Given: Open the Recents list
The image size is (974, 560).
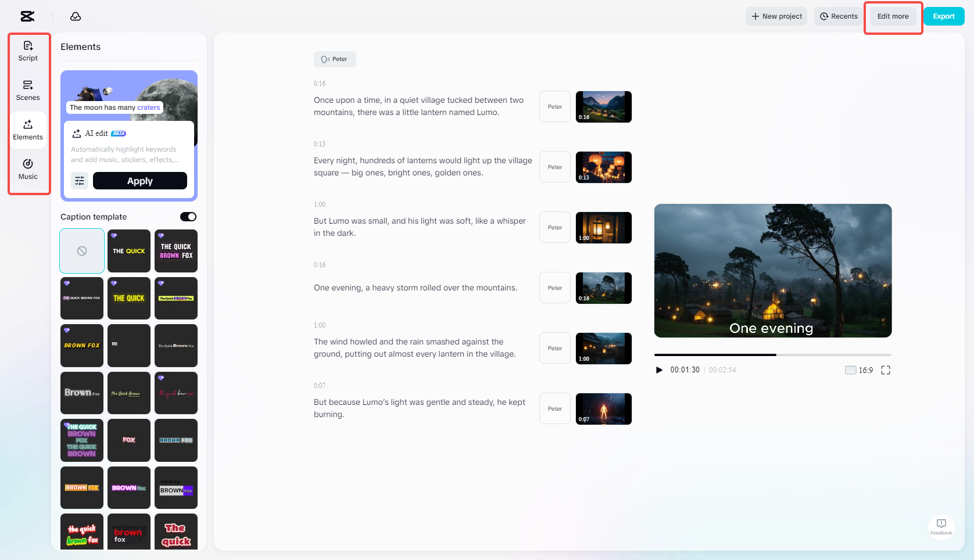Looking at the screenshot, I should tap(837, 16).
